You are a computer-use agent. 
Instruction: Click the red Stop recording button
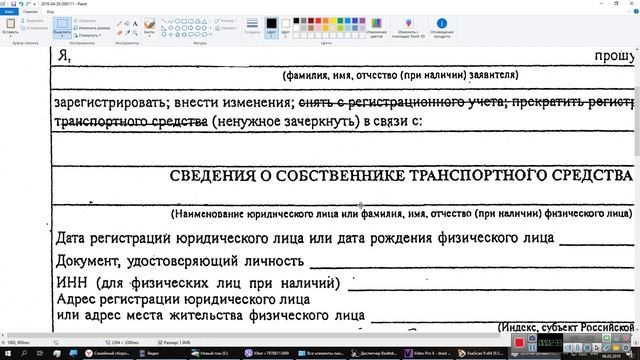[519, 342]
